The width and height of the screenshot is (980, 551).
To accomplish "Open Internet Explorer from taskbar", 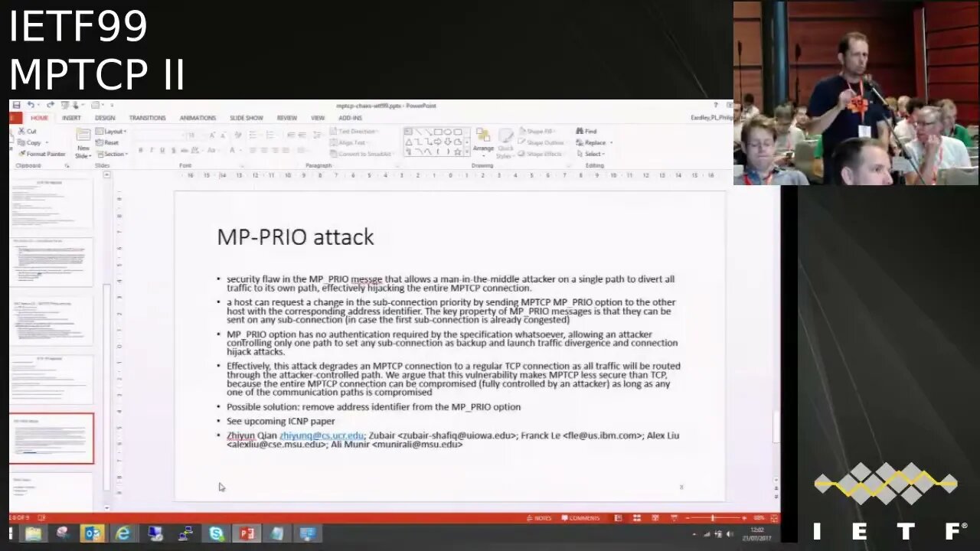I will 123,533.
